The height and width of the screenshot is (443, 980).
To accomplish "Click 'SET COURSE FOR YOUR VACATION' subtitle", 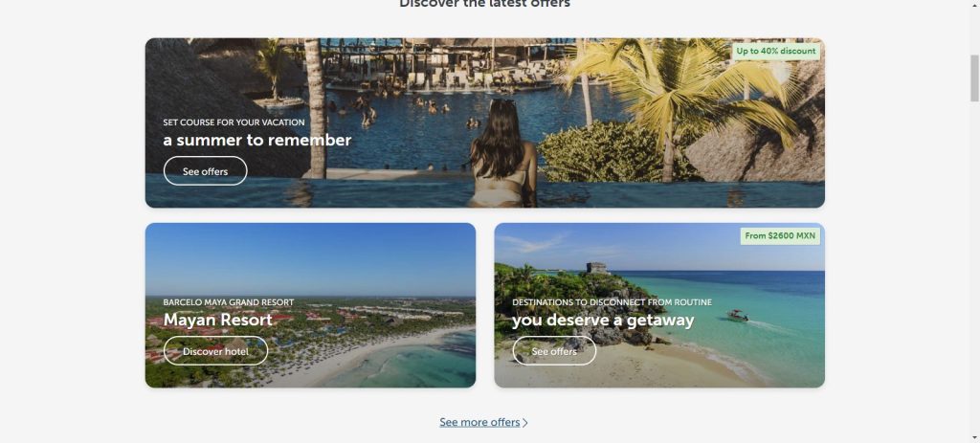I will click(234, 122).
